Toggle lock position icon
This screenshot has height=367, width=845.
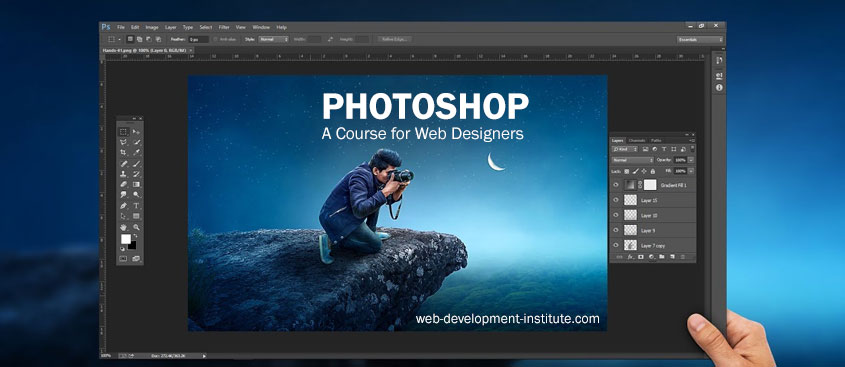[644, 171]
